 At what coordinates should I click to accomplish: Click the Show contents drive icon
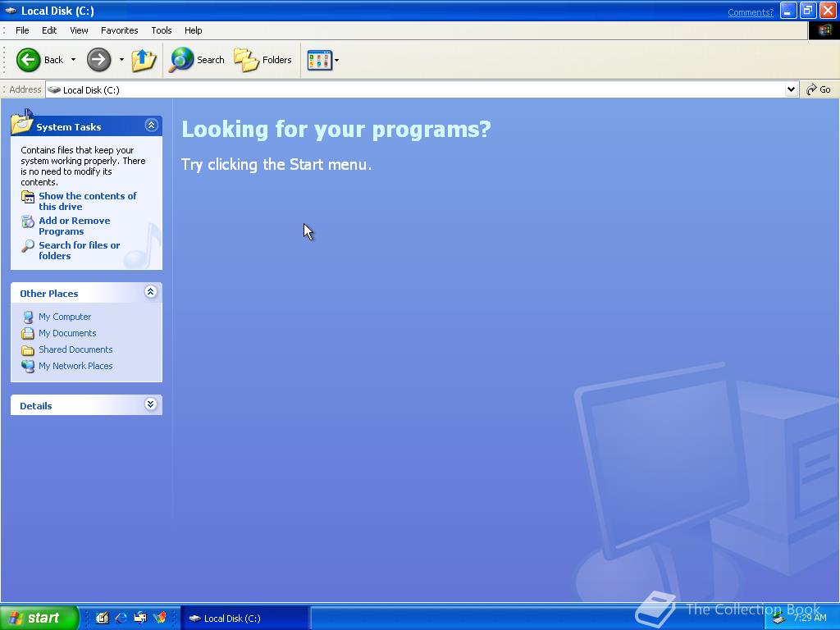click(x=28, y=197)
